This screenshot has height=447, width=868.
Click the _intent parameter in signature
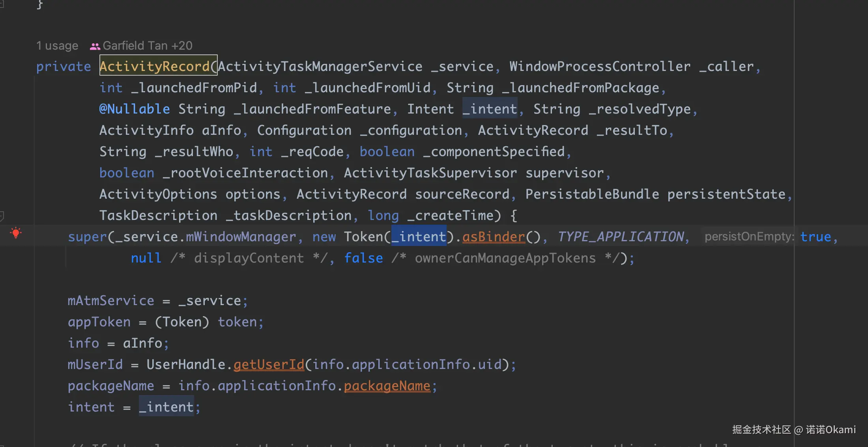tap(490, 109)
